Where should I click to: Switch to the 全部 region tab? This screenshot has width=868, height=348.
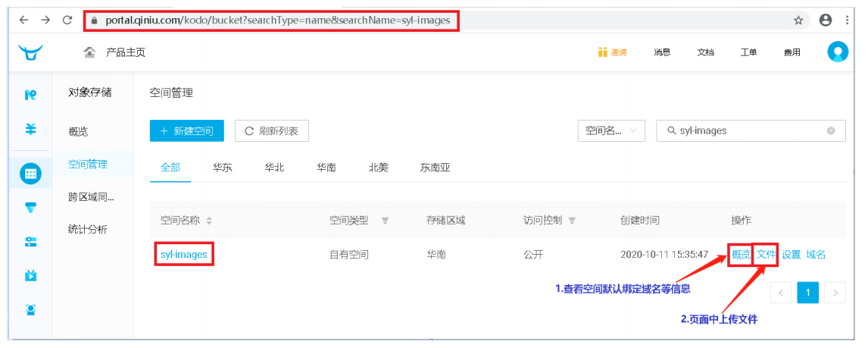(170, 168)
